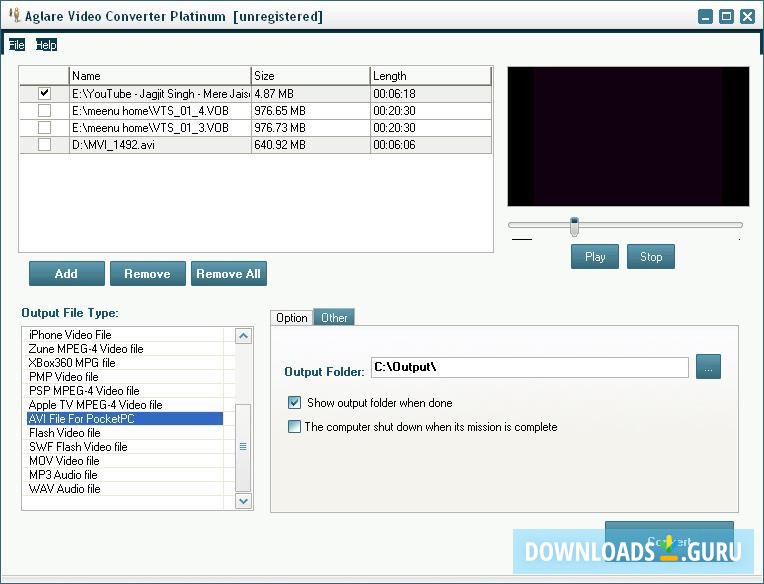Click the Aglare app icon in title bar

click(15, 15)
